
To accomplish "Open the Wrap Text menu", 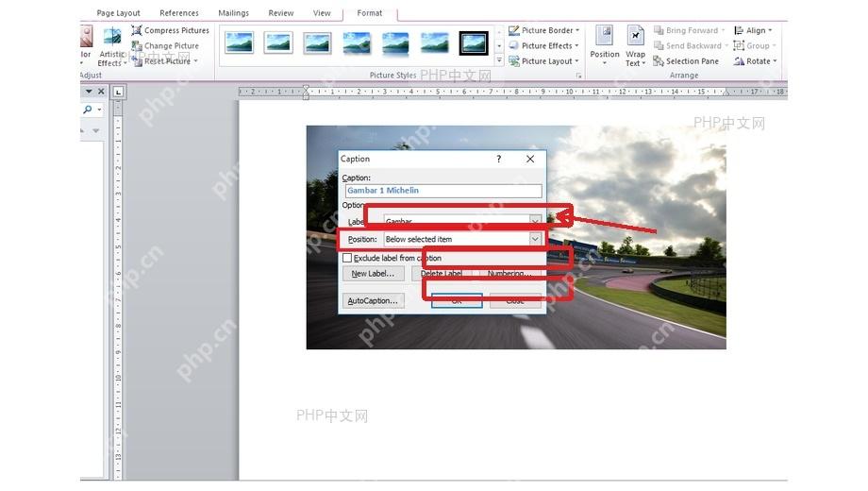I will pos(636,46).
